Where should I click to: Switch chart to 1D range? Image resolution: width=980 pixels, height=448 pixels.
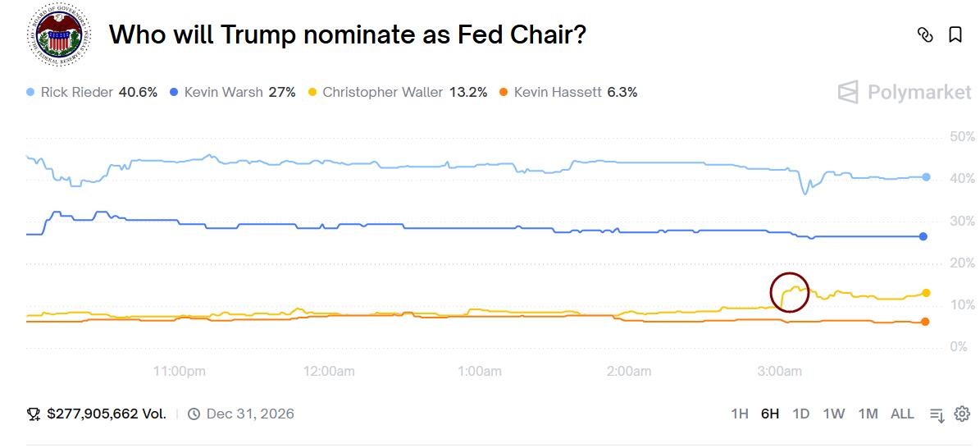point(801,414)
